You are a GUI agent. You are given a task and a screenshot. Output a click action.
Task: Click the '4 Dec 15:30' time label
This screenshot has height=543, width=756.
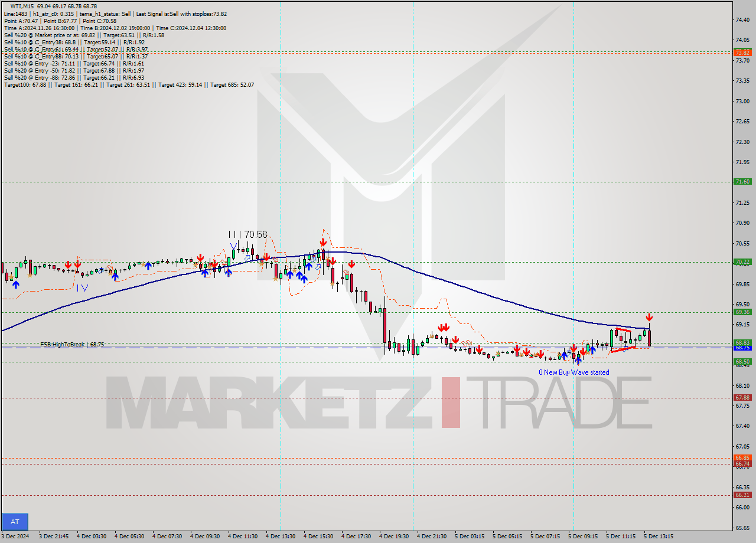point(318,537)
